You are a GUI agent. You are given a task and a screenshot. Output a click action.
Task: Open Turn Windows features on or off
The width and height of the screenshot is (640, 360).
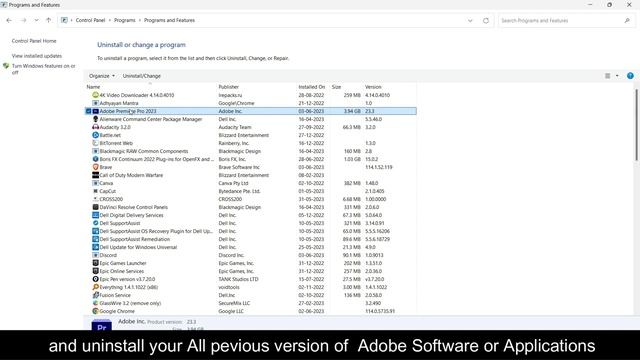click(x=43, y=69)
